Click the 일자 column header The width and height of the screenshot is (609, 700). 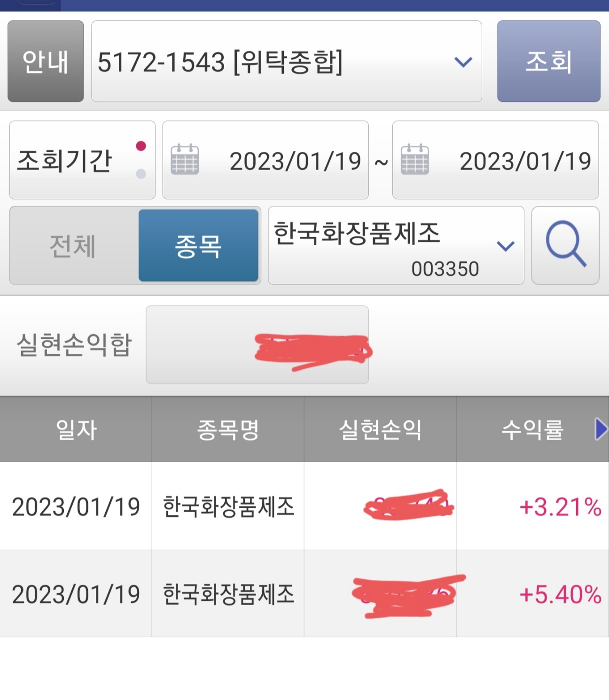76,429
